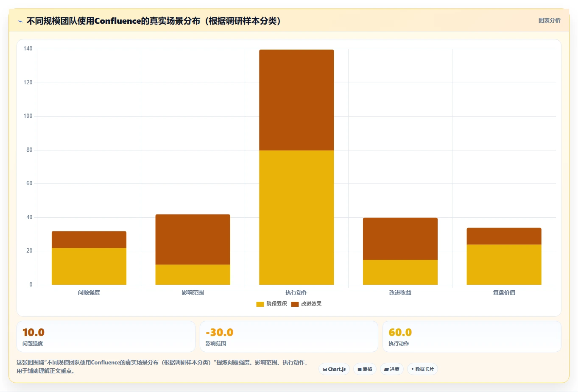
Task: Click the brown segment of 影响范围 bar
Action: pyautogui.click(x=193, y=239)
